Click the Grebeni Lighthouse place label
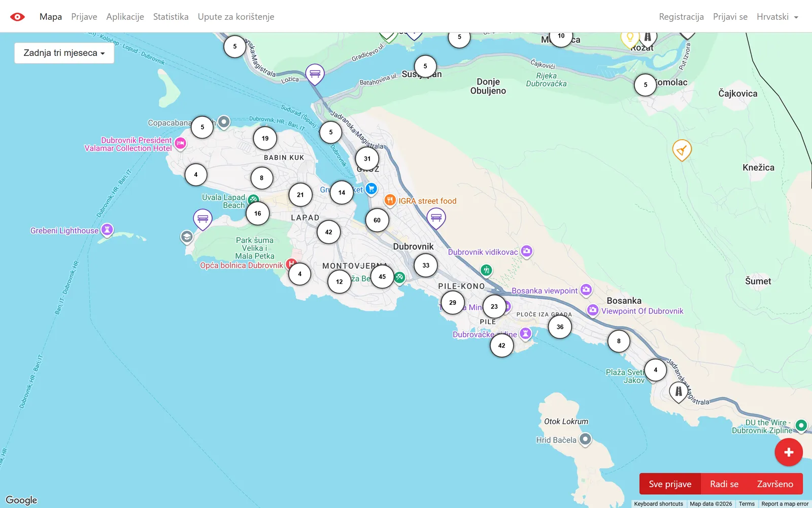This screenshot has width=812, height=508. 64,231
